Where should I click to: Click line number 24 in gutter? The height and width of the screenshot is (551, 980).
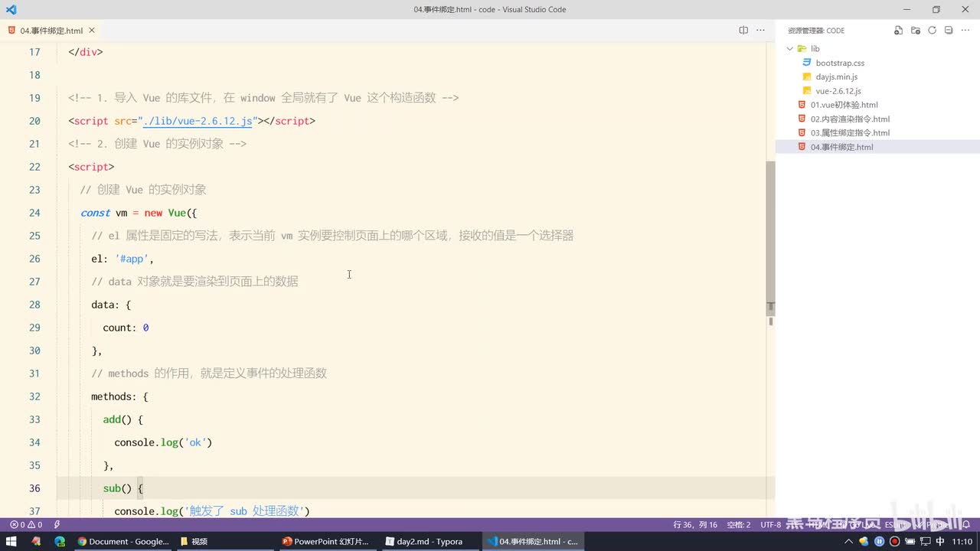click(x=34, y=213)
